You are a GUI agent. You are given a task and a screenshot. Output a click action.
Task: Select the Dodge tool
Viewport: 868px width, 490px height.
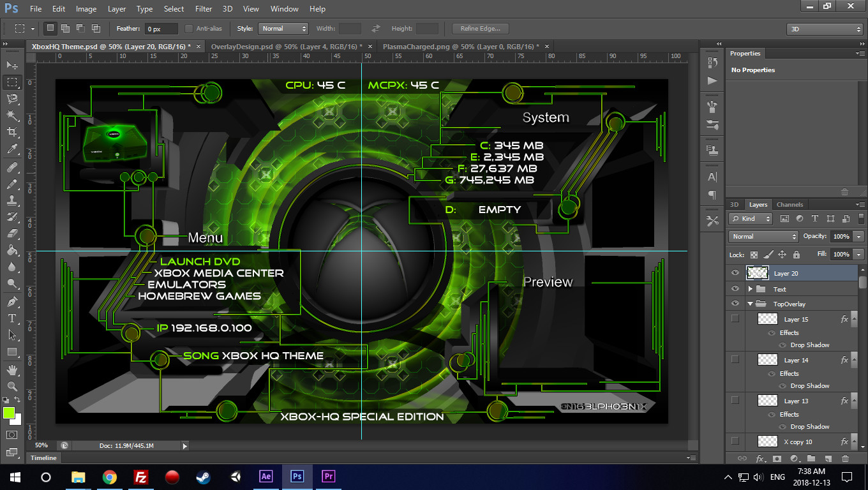[x=12, y=283]
